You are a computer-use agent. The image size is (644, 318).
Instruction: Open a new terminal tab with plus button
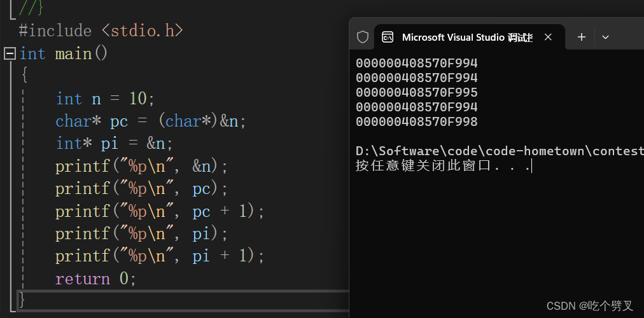(582, 38)
